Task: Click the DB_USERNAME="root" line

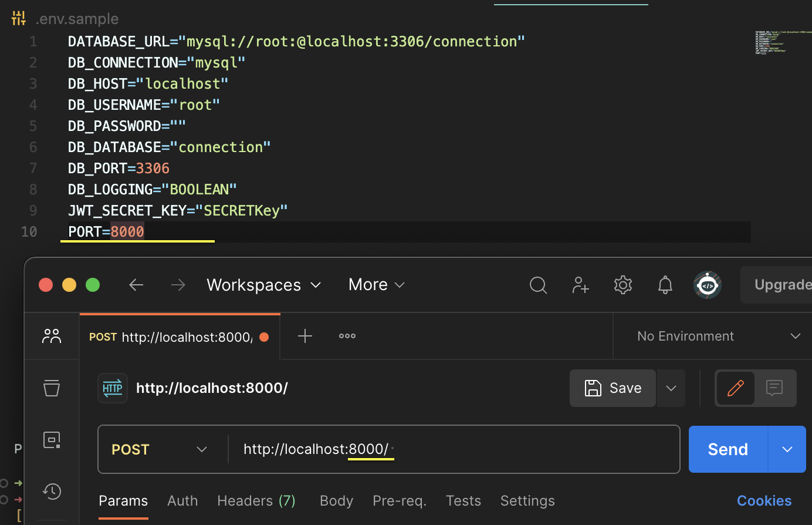Action: pyautogui.click(x=144, y=105)
